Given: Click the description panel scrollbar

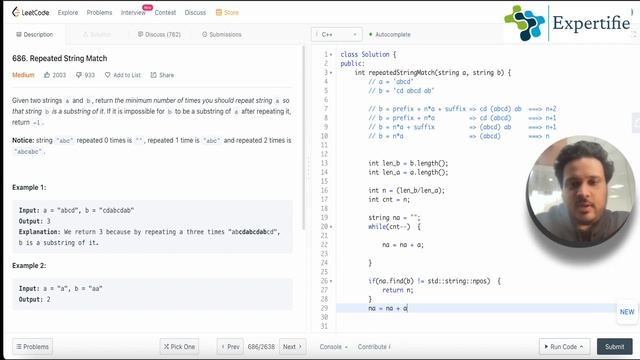Looking at the screenshot, I should point(304,138).
